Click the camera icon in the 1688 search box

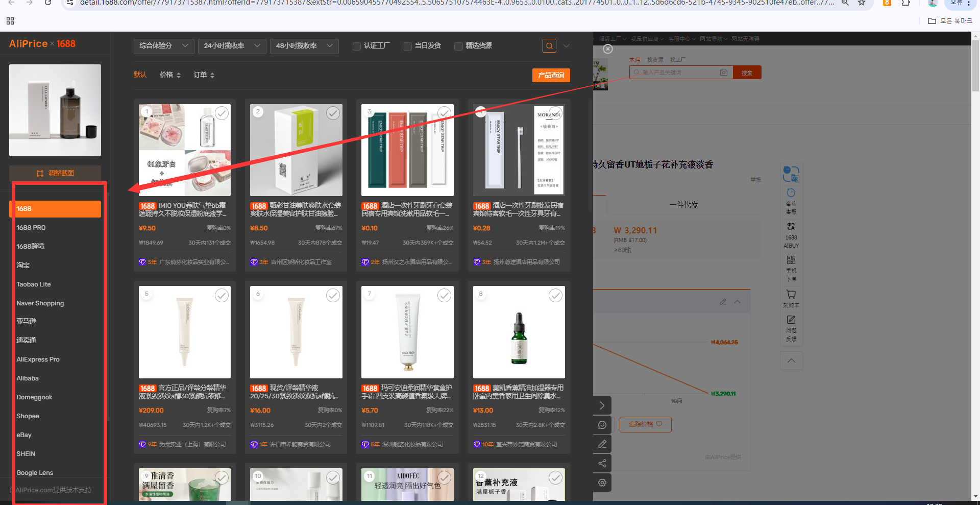[x=724, y=73]
